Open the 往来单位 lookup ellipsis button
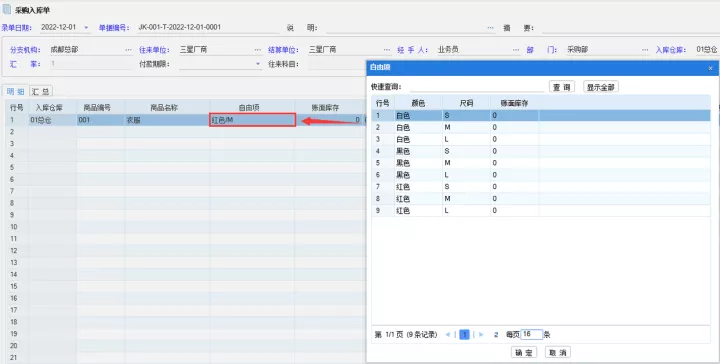The height and width of the screenshot is (364, 720). point(258,50)
